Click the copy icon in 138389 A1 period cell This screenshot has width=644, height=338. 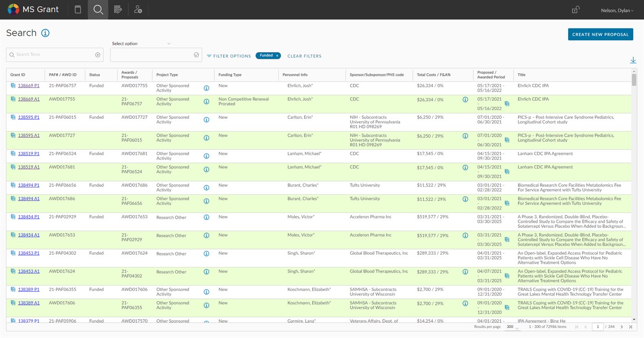pos(507,307)
